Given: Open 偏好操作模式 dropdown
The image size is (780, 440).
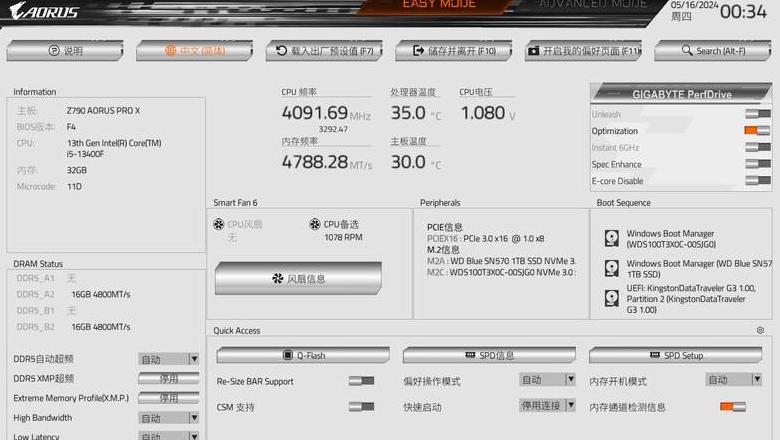Looking at the screenshot, I should pos(547,380).
